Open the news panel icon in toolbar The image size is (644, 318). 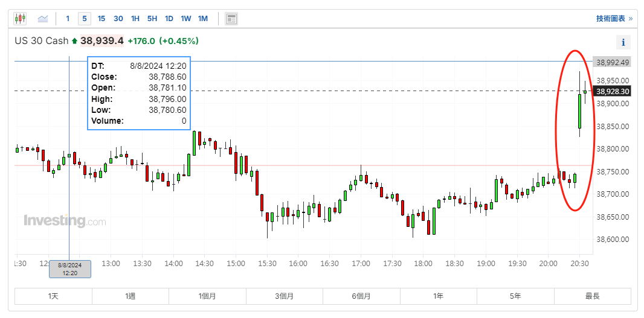pyautogui.click(x=231, y=19)
